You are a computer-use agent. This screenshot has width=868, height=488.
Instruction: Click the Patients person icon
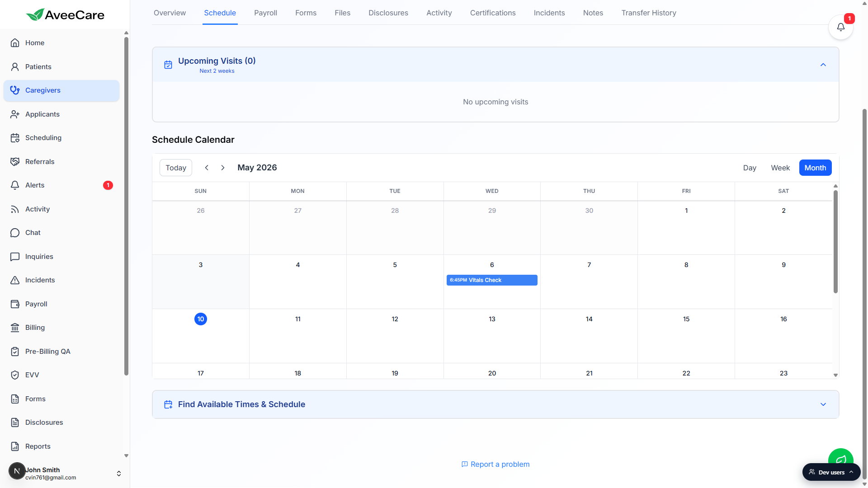point(15,67)
